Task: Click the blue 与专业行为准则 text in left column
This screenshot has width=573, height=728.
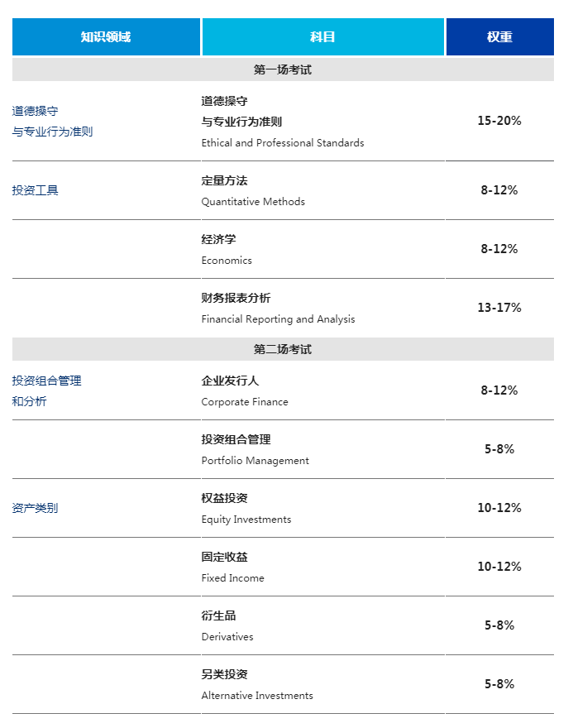Action: [x=53, y=132]
